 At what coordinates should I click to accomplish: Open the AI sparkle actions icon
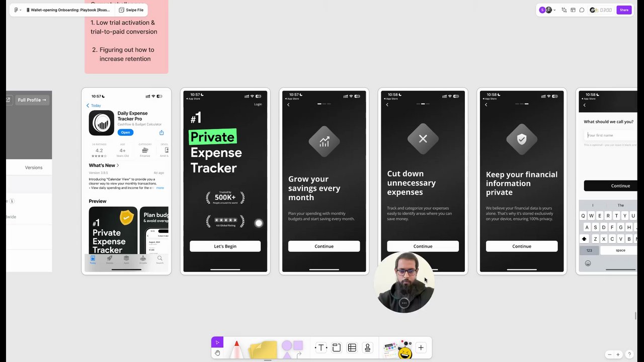564,10
